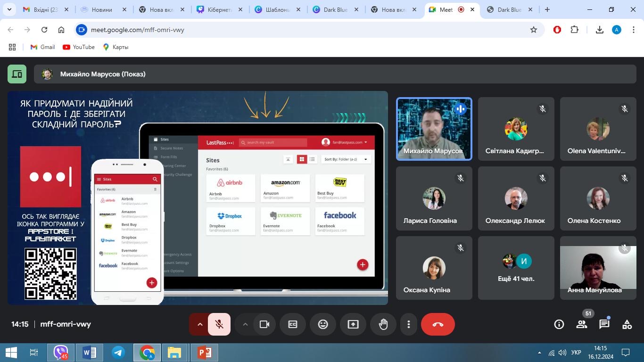
Task: Toggle closed captions button
Action: point(293,324)
